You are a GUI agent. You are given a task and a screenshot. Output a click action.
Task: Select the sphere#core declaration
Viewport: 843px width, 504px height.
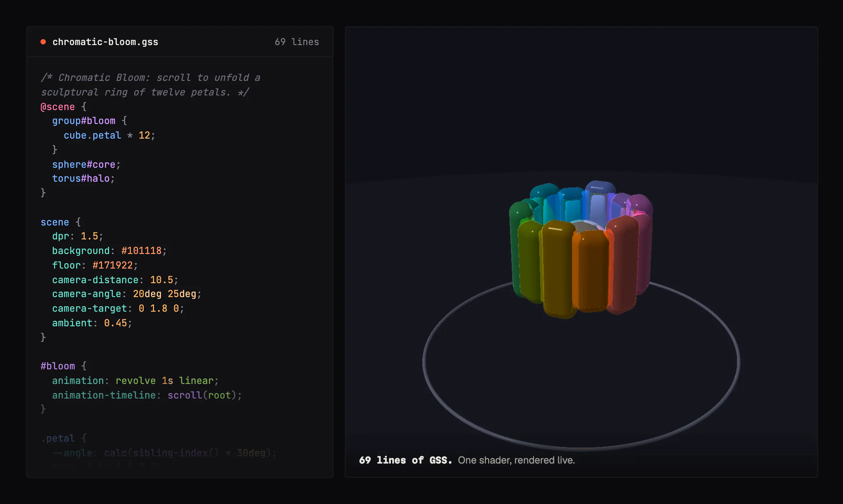(86, 164)
